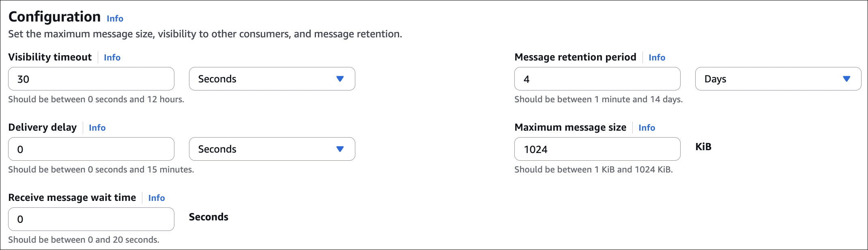Click the Visibility timeout label text
The width and height of the screenshot is (868, 250).
(50, 57)
